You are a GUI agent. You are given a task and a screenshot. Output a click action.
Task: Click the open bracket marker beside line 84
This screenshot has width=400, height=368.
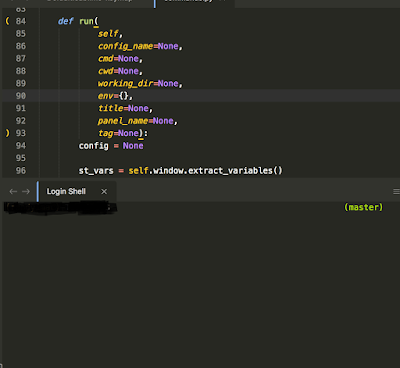tap(7, 21)
